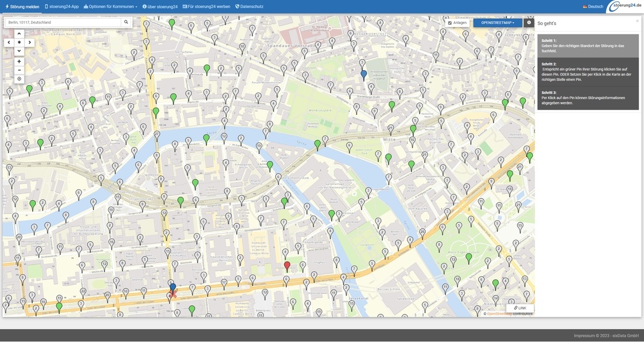644x342 pixels.
Task: Expand the Optionen für Kommunen menu
Action: [111, 6]
